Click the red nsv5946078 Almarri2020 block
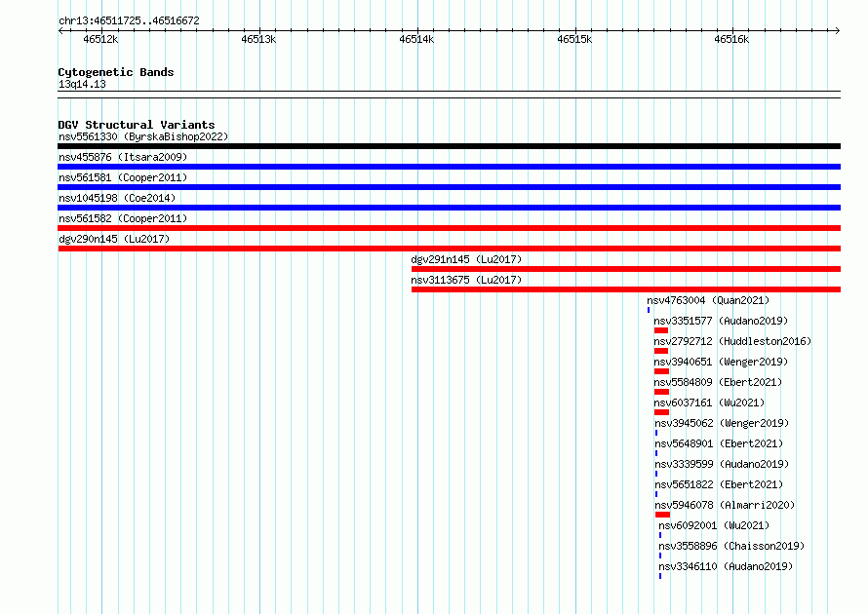Screen dimensions: 868x614 pos(662,515)
